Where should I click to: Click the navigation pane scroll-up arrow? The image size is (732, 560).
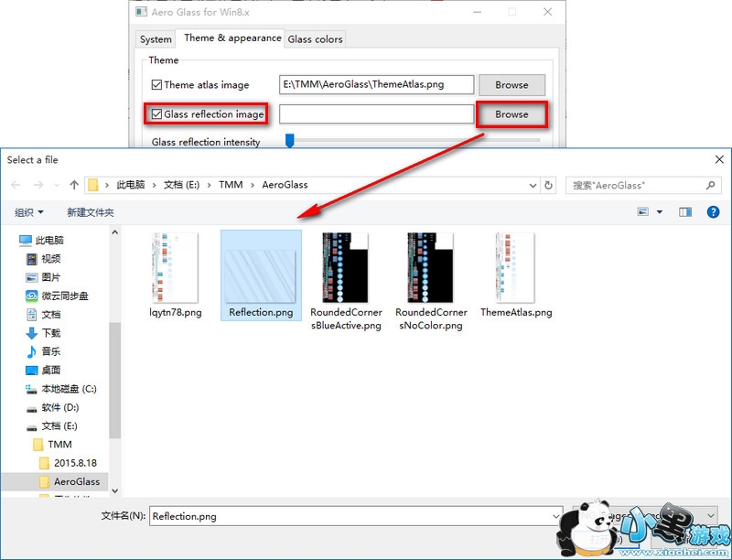click(115, 232)
